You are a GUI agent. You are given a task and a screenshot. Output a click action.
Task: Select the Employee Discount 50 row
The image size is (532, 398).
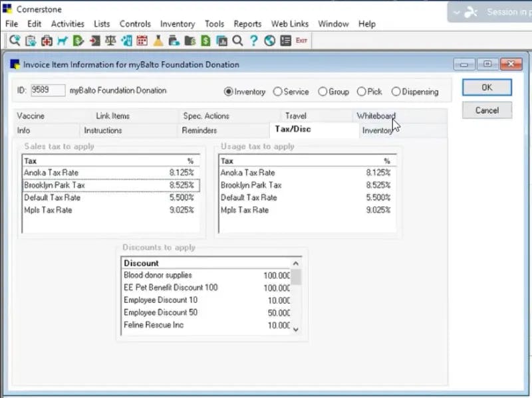(x=206, y=312)
